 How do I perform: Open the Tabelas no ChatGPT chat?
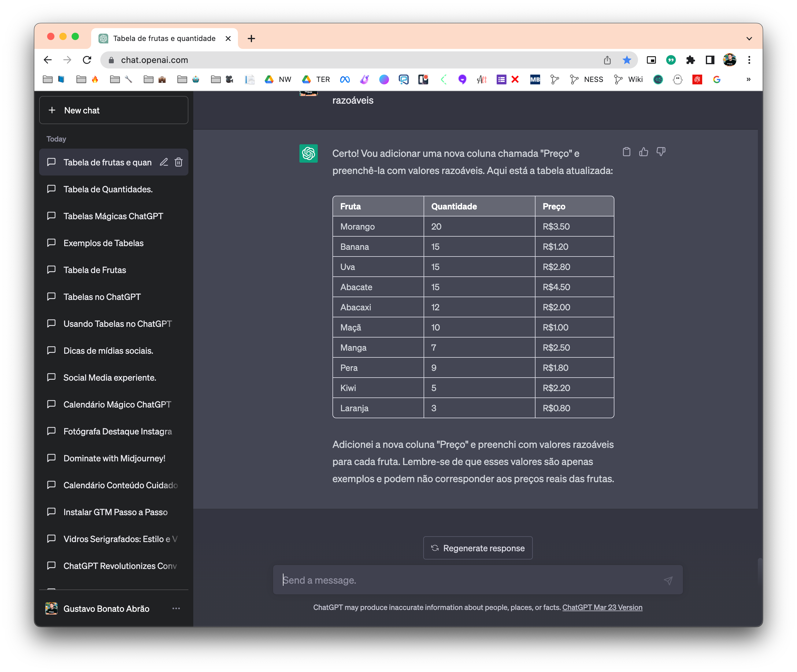(x=113, y=297)
